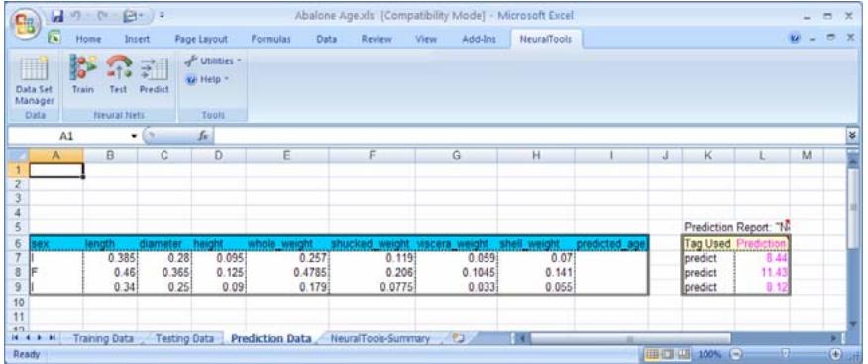Click the whole_weight header cell

(x=286, y=243)
